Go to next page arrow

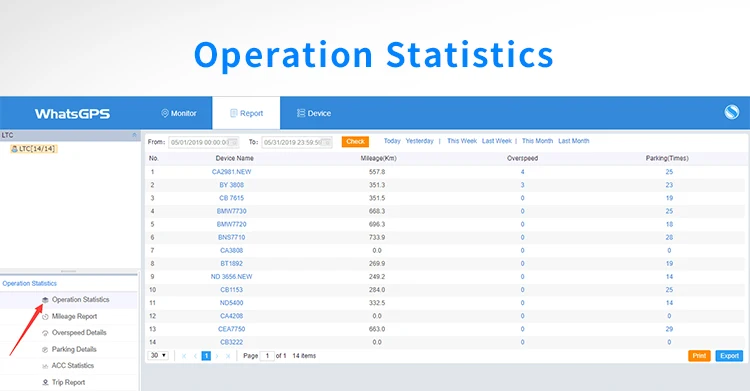217,356
